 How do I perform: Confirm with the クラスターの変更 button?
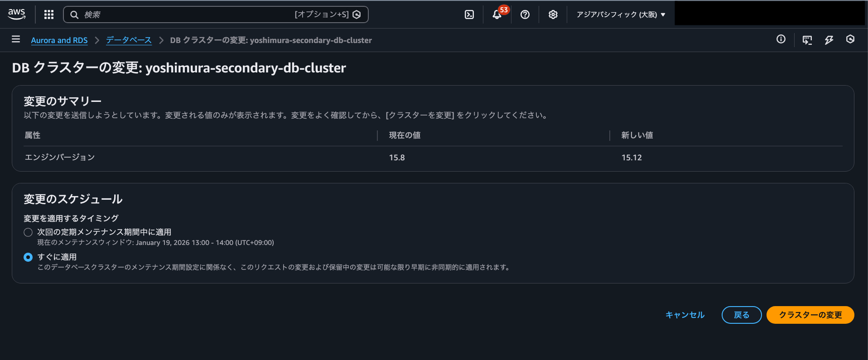[x=810, y=315]
